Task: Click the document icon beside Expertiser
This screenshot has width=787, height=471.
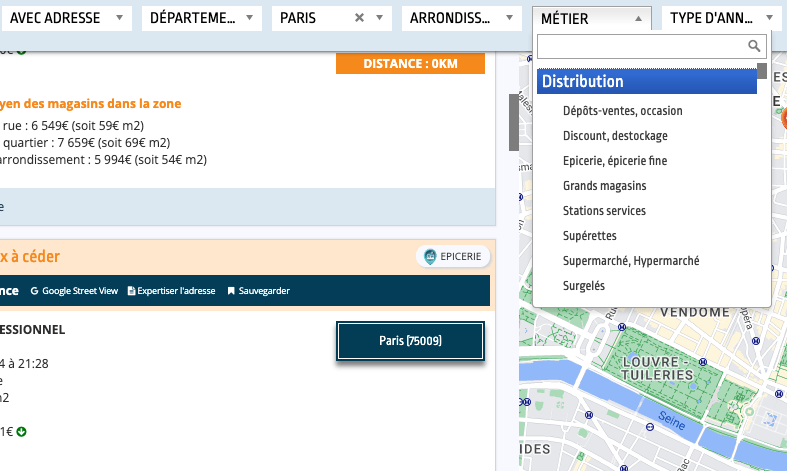Action: pyautogui.click(x=132, y=291)
